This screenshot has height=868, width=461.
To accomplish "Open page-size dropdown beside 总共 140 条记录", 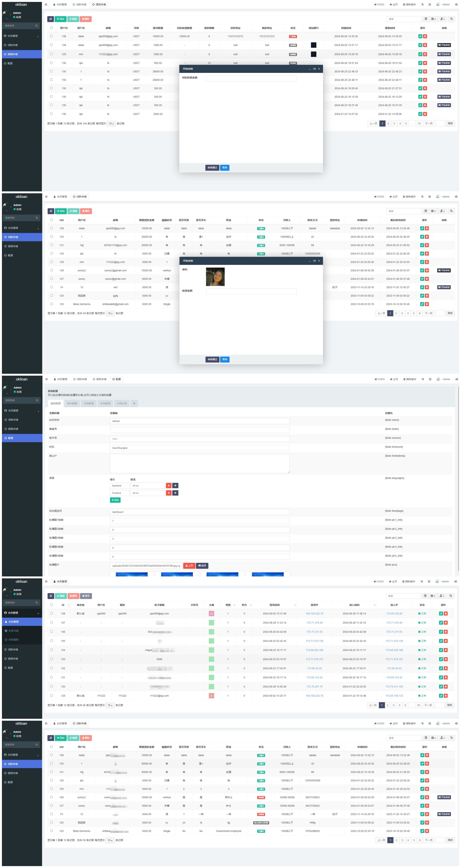I will [111, 124].
